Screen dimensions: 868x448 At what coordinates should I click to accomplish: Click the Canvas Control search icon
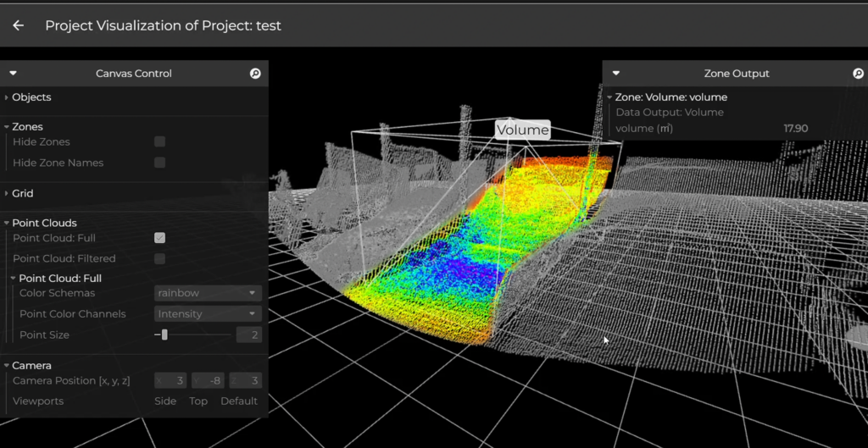(255, 74)
